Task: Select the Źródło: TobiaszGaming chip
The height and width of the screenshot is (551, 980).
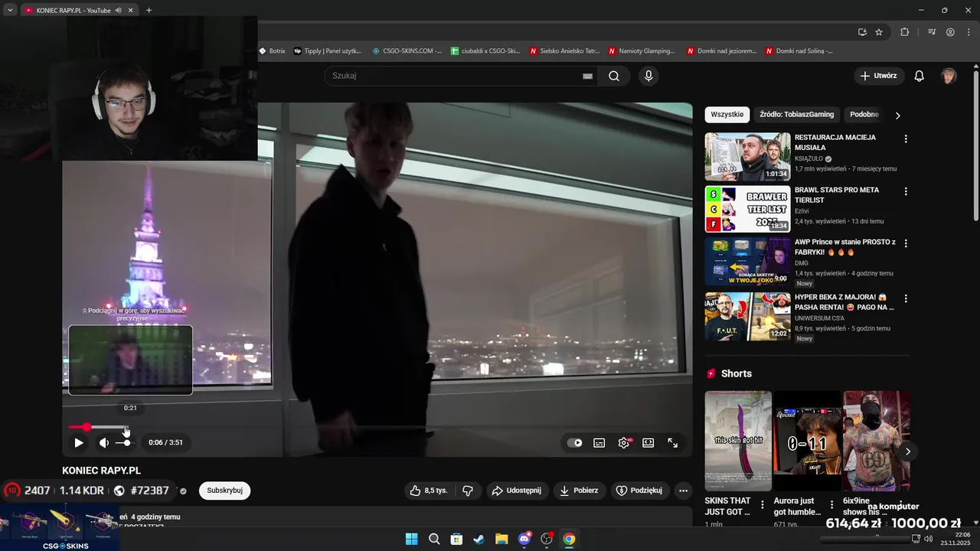Action: pyautogui.click(x=796, y=114)
